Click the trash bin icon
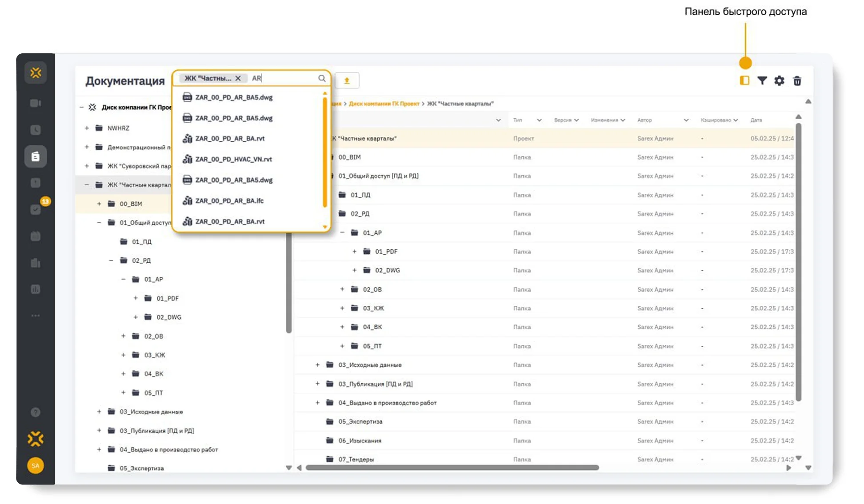The width and height of the screenshot is (864, 504). pos(797,81)
